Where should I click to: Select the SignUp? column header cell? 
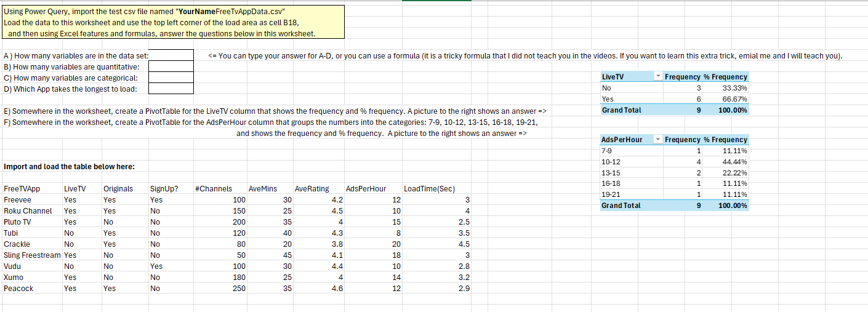171,189
